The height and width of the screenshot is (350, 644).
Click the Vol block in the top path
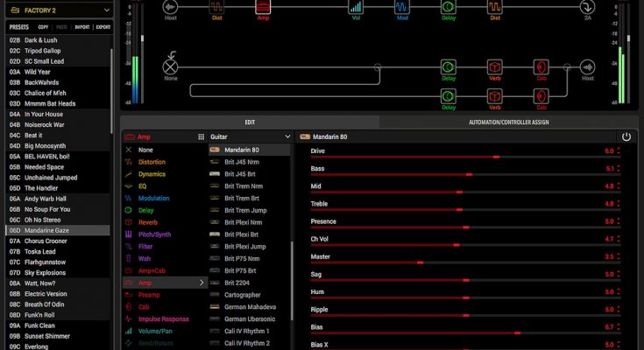click(x=357, y=8)
